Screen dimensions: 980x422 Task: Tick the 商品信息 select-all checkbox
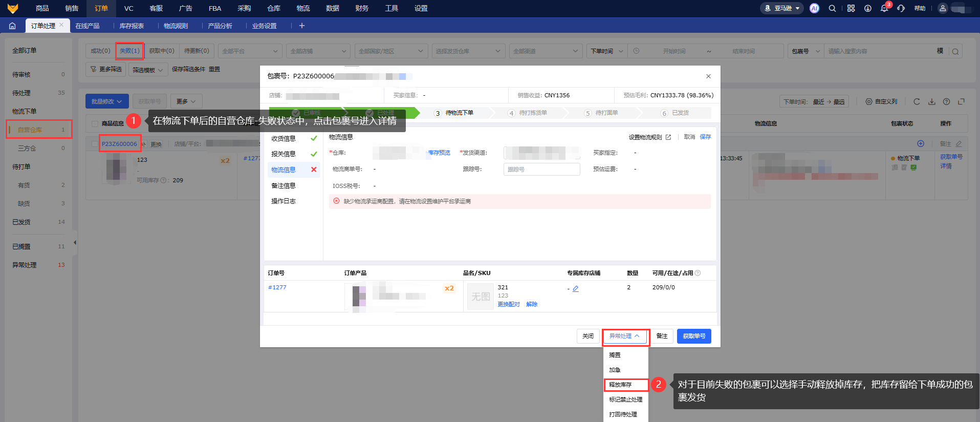pos(95,123)
